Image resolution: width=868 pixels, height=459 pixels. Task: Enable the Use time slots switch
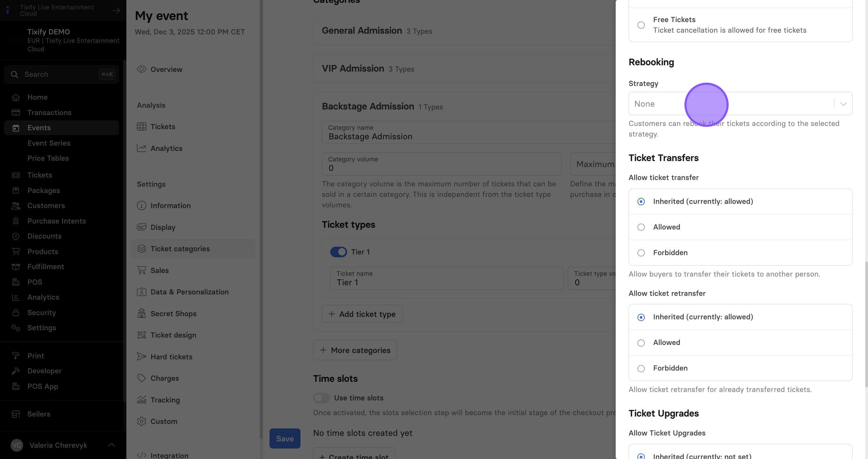321,398
